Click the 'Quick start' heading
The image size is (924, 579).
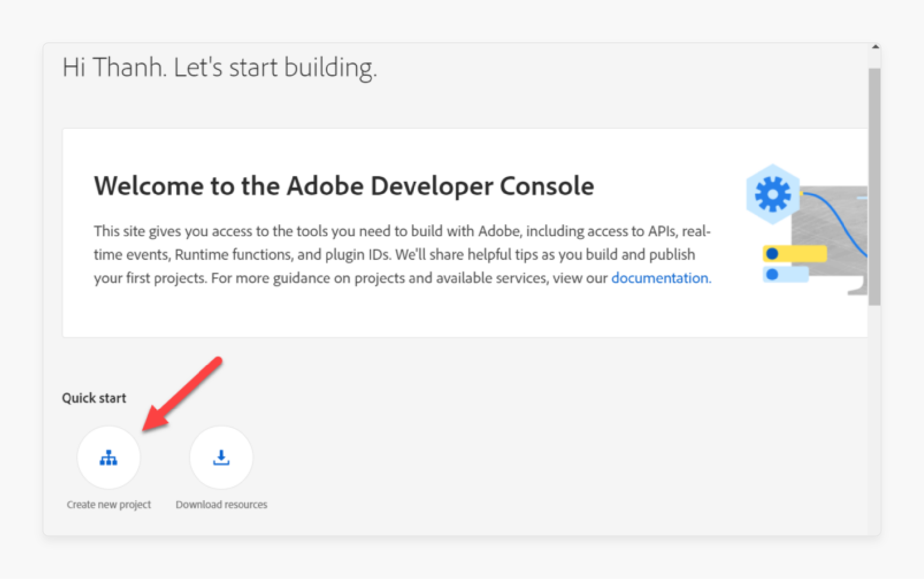(x=94, y=398)
